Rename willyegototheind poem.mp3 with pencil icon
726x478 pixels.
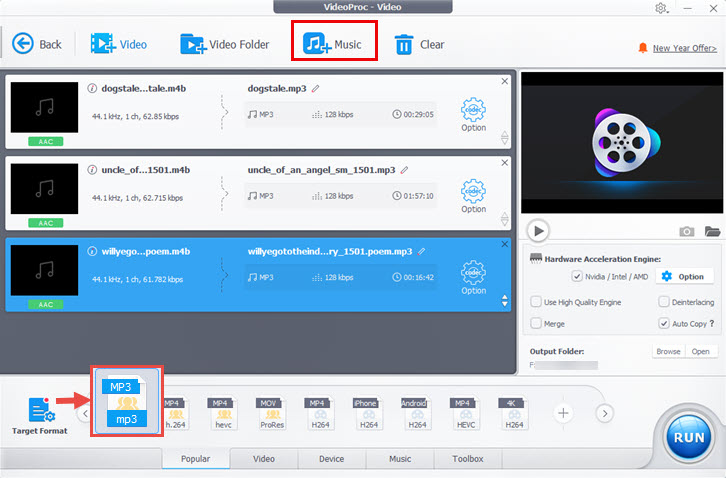(421, 251)
